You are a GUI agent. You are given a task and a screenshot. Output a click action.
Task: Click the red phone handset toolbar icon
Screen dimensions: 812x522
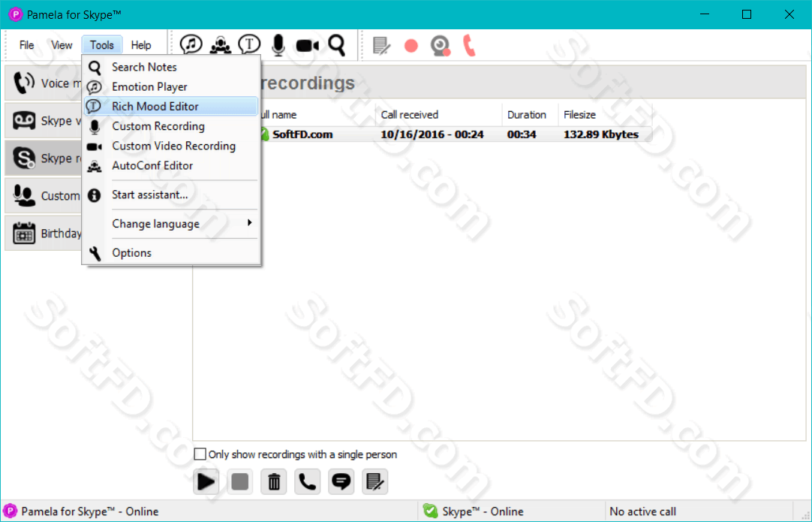[x=469, y=45]
